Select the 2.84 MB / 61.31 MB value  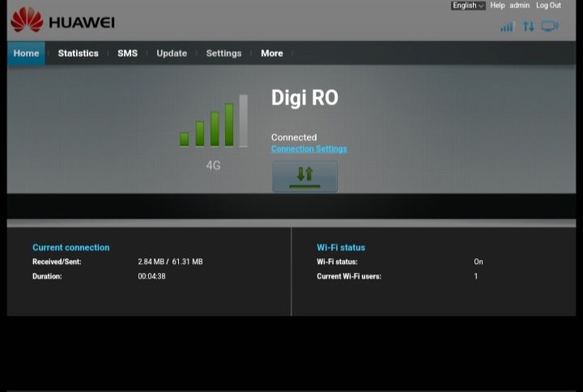tap(170, 262)
